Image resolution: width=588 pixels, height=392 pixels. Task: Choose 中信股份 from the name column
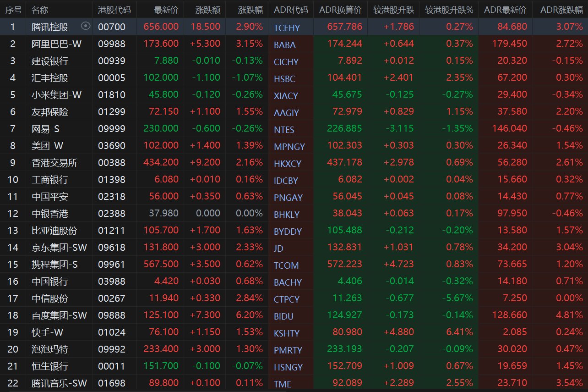coord(50,298)
